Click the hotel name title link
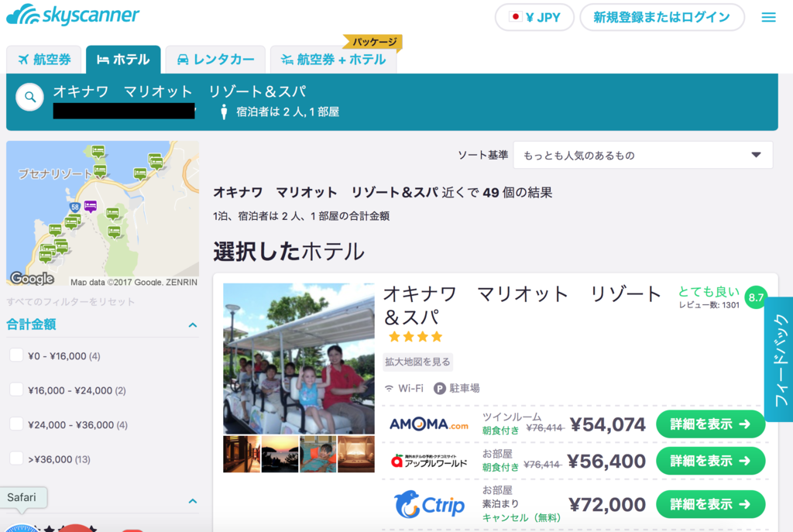This screenshot has height=532, width=793. pyautogui.click(x=522, y=305)
